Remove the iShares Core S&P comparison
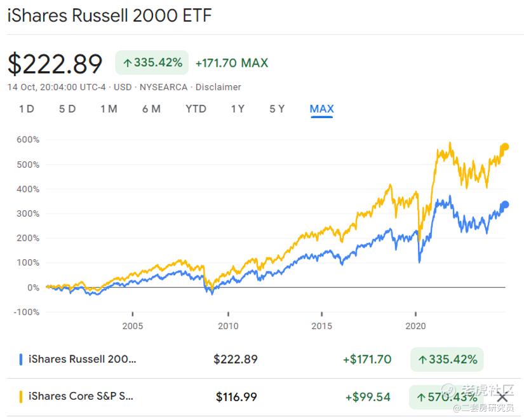 [x=502, y=398]
